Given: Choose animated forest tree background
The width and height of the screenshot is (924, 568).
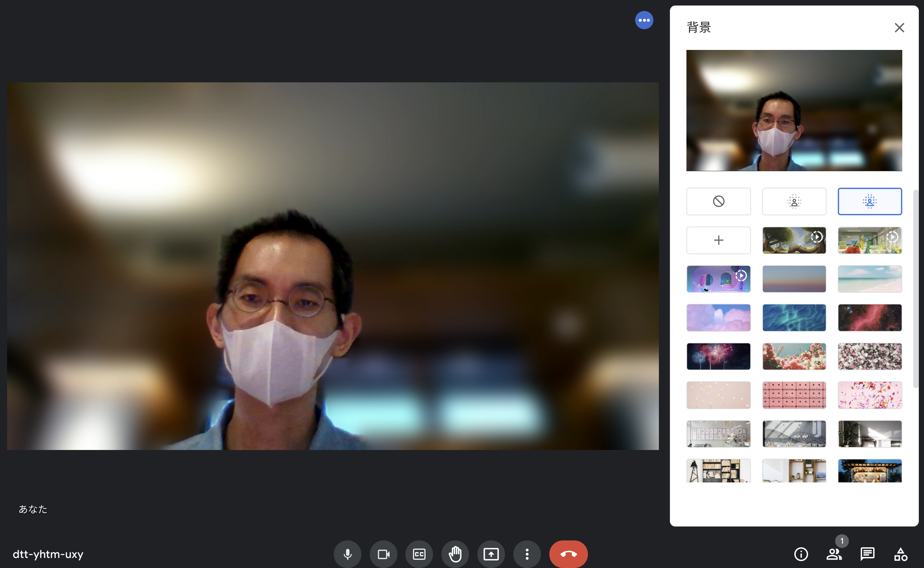Looking at the screenshot, I should pyautogui.click(x=794, y=240).
